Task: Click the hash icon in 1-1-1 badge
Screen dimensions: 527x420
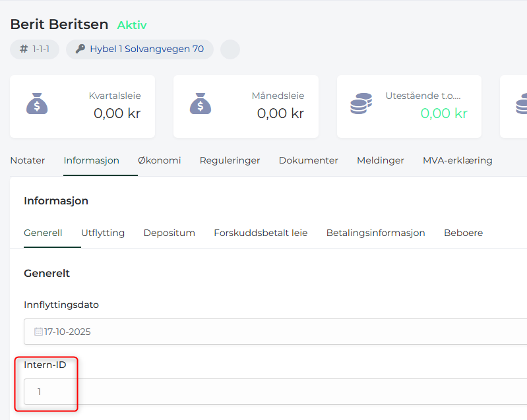Action: pyautogui.click(x=24, y=49)
